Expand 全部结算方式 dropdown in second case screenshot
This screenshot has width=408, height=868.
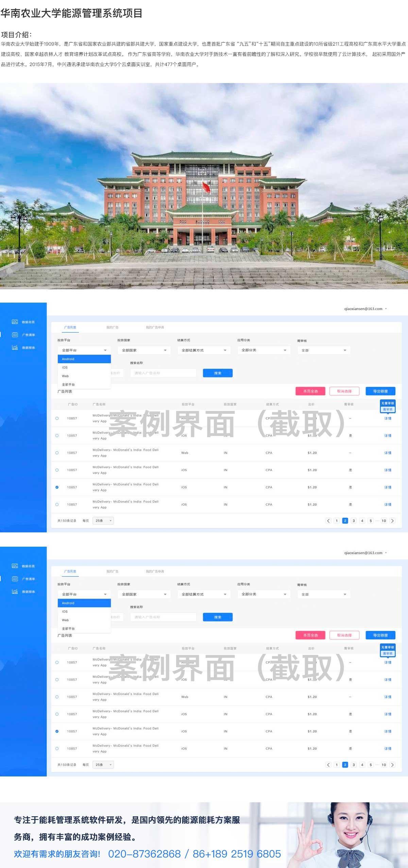point(204,594)
